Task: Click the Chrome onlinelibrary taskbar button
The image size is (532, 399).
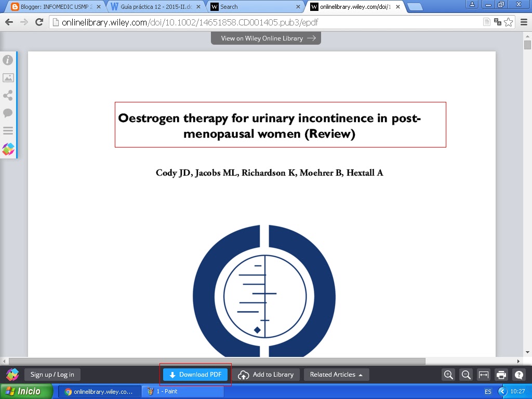Action: (99, 392)
